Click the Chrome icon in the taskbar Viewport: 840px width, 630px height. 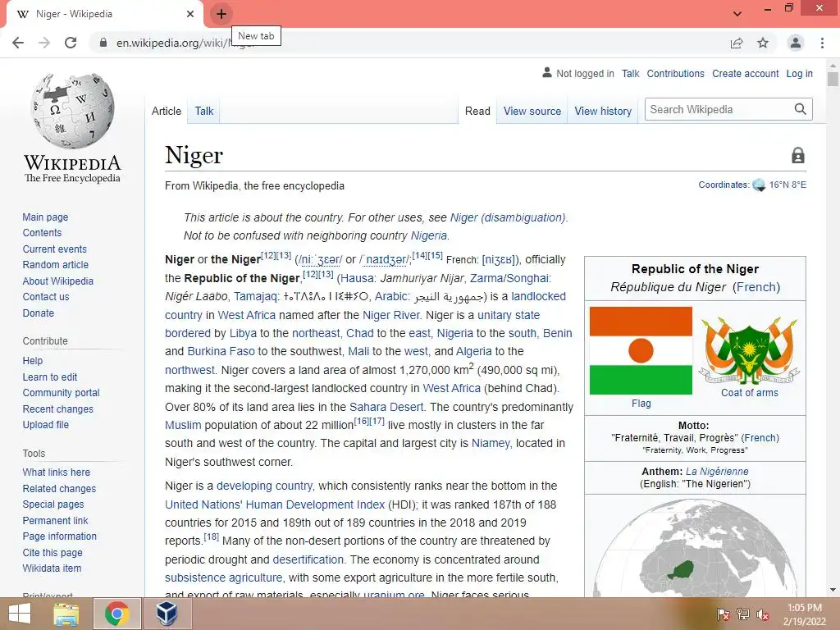(117, 614)
